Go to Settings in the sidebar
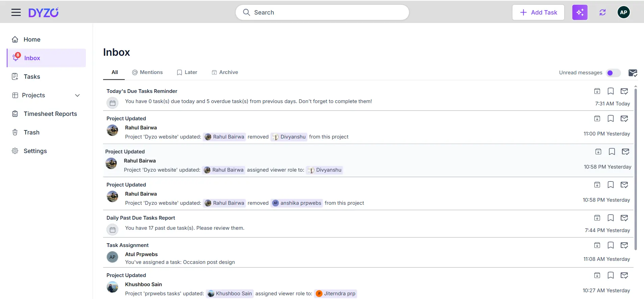Screen dimensions: 644x299 click(x=35, y=151)
